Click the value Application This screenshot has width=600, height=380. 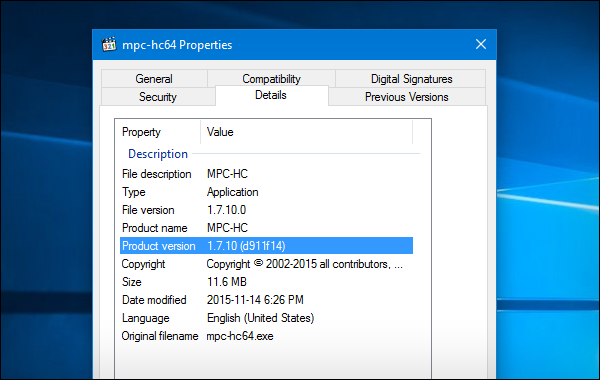(233, 192)
